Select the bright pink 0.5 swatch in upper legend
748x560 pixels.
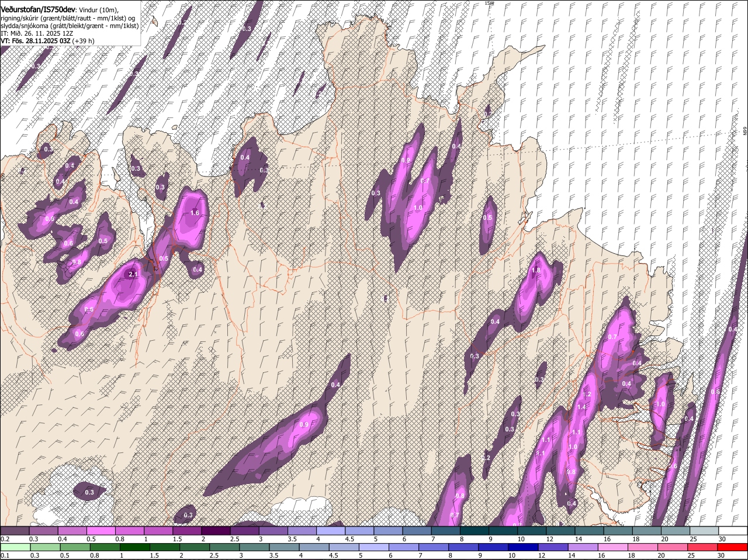click(x=101, y=530)
